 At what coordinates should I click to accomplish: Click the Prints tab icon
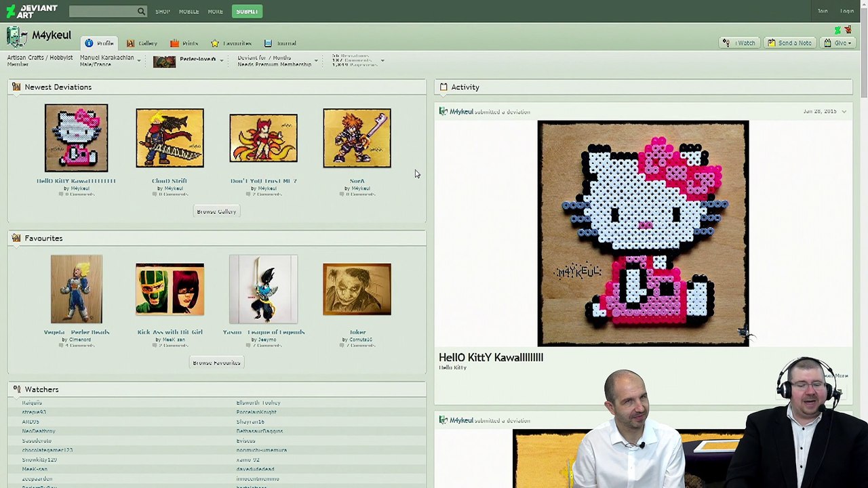click(174, 43)
